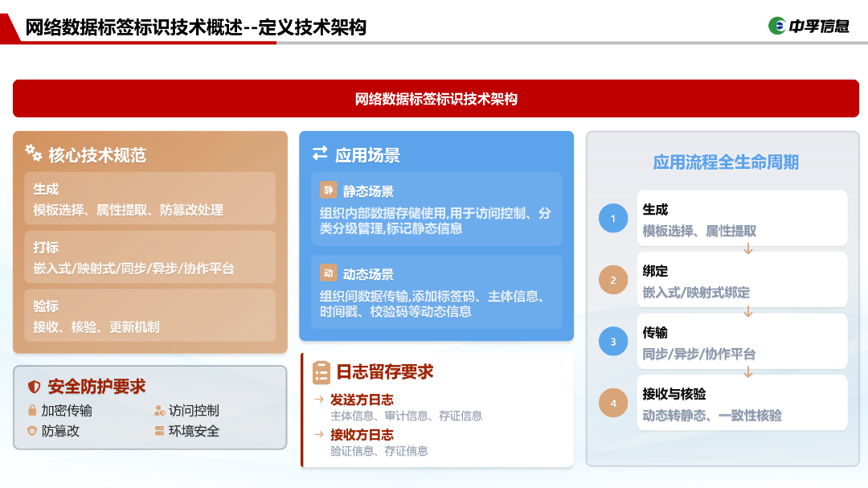Select the orange step 2 circle
The image size is (868, 488).
(613, 280)
